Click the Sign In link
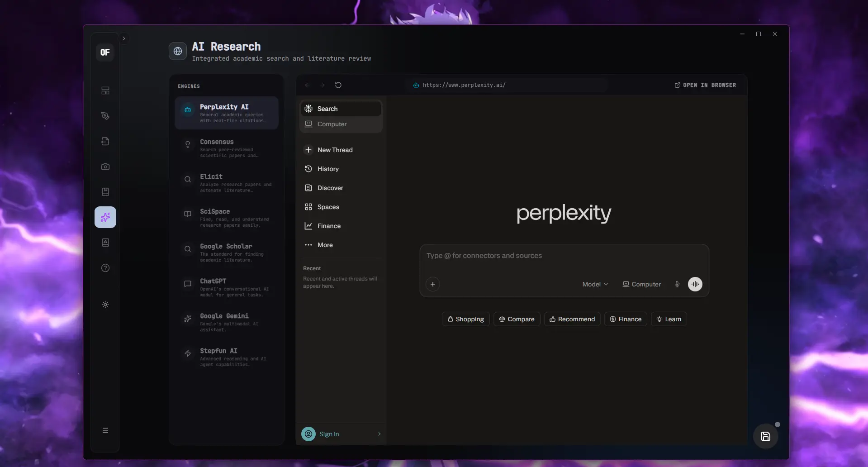The image size is (868, 467). click(329, 434)
